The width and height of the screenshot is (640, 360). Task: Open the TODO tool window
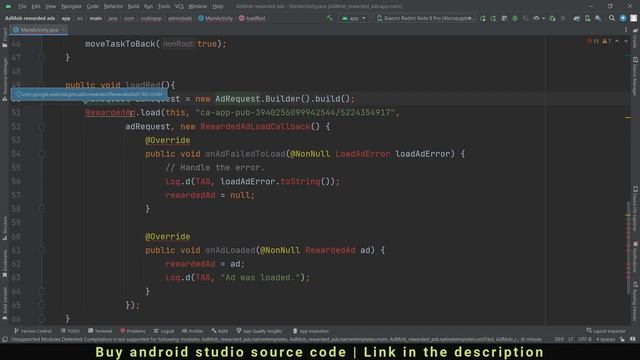[x=70, y=331]
